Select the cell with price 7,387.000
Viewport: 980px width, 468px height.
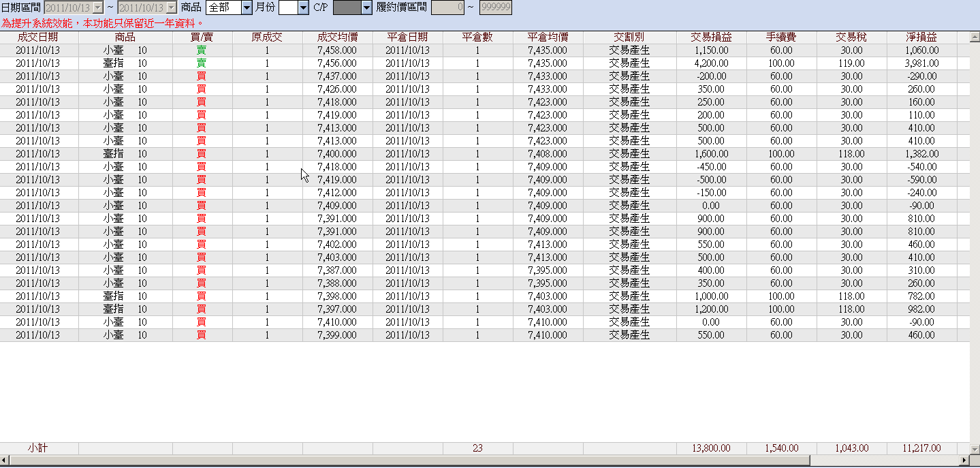pyautogui.click(x=338, y=270)
